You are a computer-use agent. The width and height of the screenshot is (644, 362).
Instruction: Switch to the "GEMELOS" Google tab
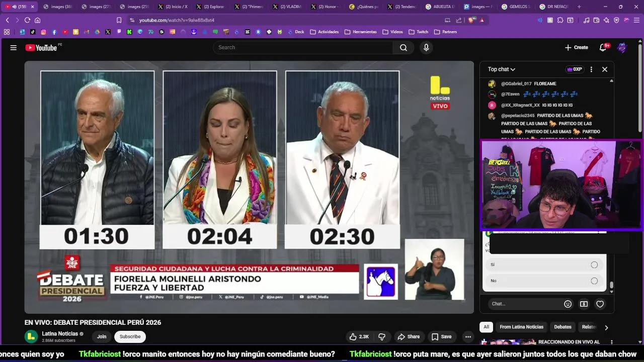517,7
